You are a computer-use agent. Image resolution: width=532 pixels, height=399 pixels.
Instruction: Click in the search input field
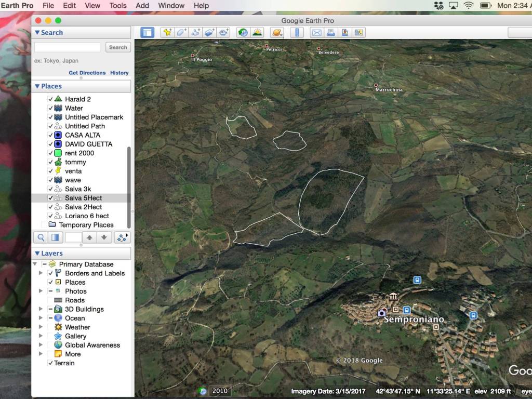(67, 47)
